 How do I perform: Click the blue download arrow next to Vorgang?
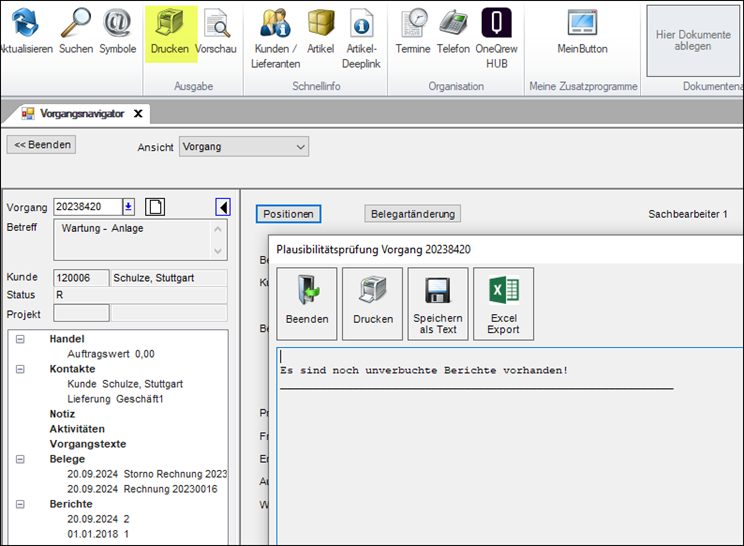pos(129,207)
